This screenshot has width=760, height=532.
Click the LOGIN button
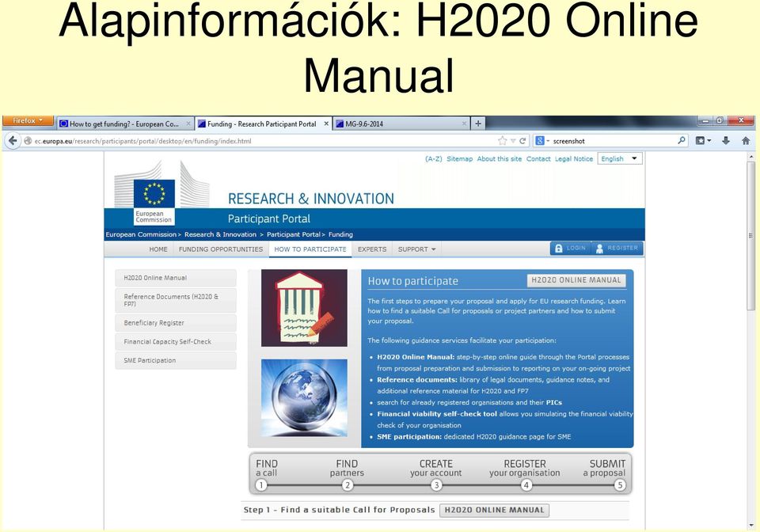click(570, 248)
